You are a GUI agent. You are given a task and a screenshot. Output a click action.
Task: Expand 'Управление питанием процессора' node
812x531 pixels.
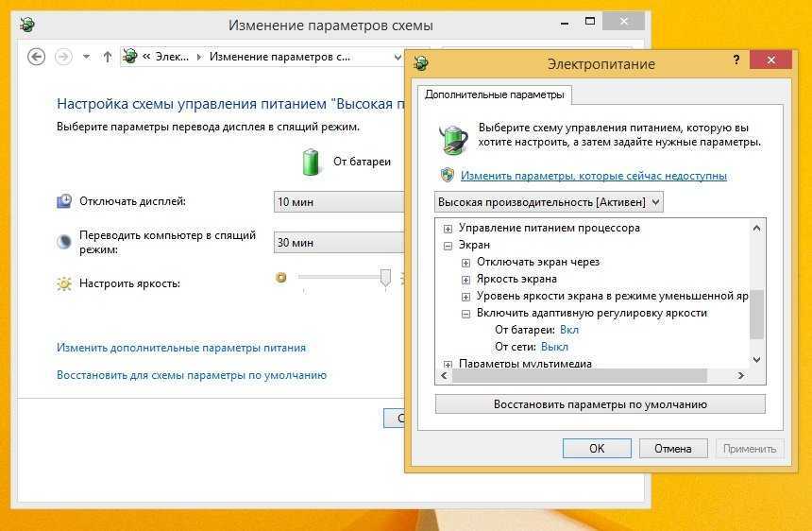448,229
